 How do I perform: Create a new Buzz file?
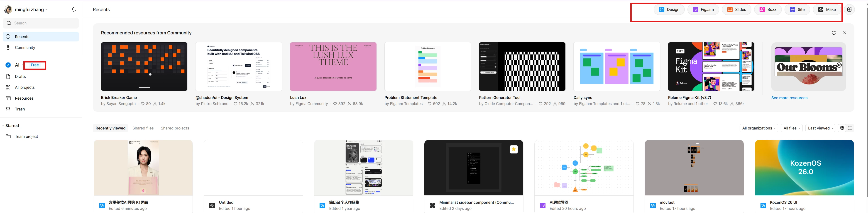coord(768,10)
